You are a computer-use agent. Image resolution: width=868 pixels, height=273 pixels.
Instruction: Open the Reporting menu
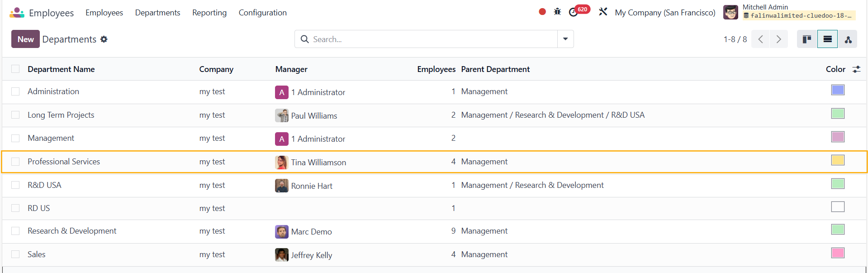point(209,13)
